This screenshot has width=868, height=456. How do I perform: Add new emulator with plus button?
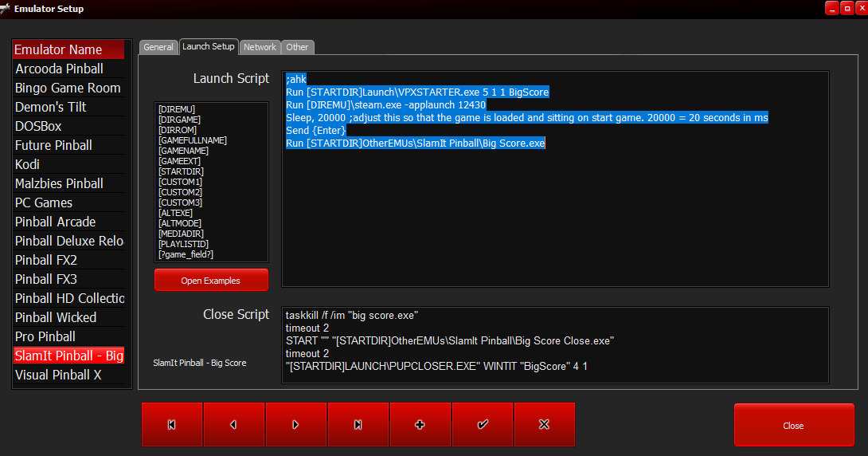(x=420, y=425)
